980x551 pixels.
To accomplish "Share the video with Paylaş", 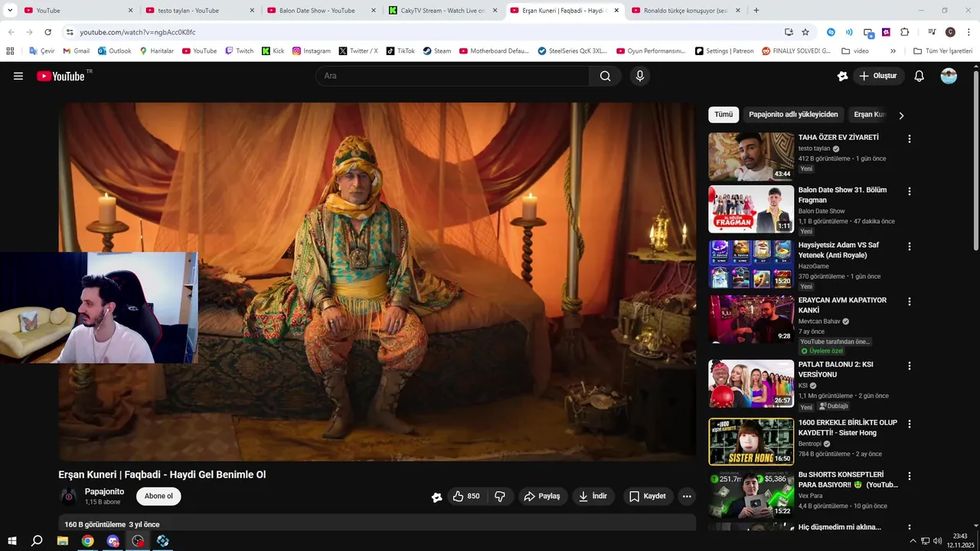I will point(542,496).
